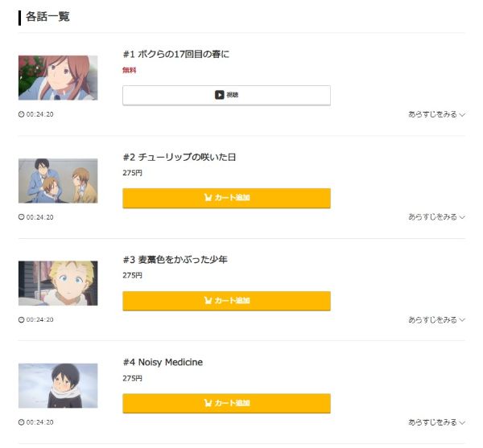This screenshot has width=483, height=448.
Task: Click clock duration icon under episode 2
Action: (x=21, y=217)
